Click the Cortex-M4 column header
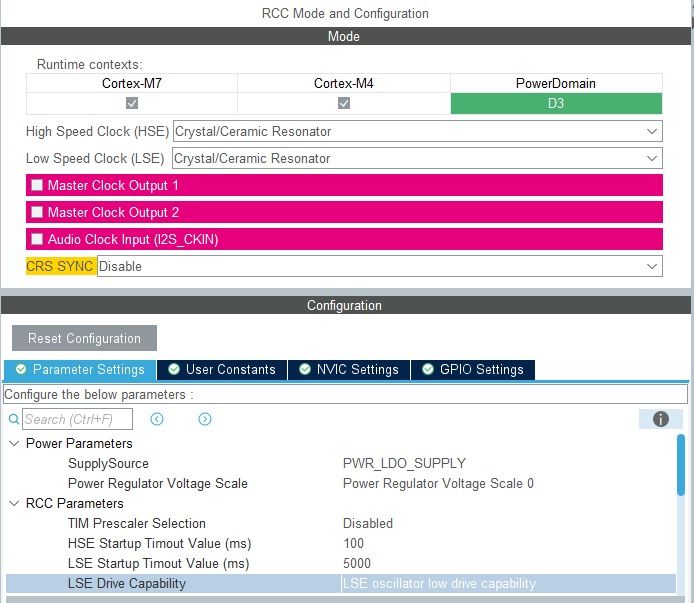 pos(344,83)
